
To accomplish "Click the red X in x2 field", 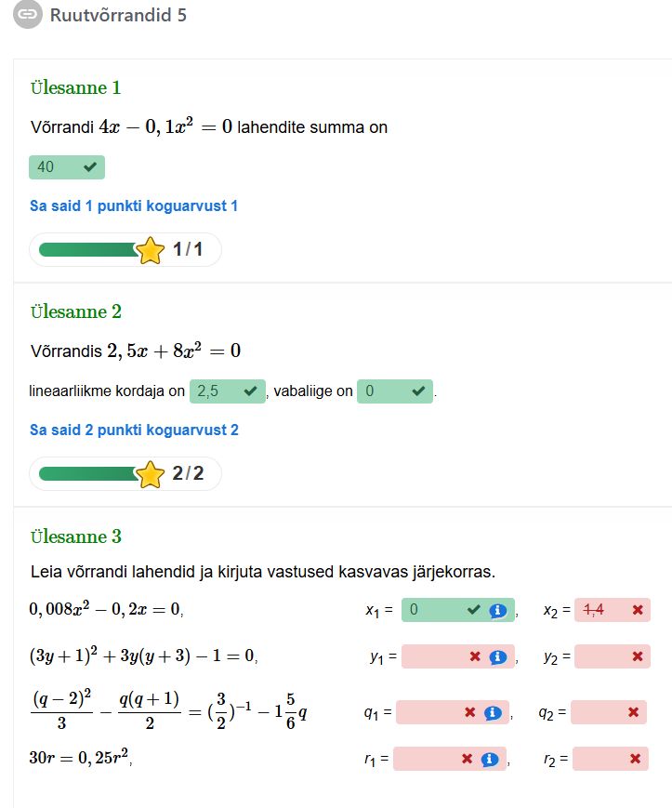I will click(x=638, y=610).
